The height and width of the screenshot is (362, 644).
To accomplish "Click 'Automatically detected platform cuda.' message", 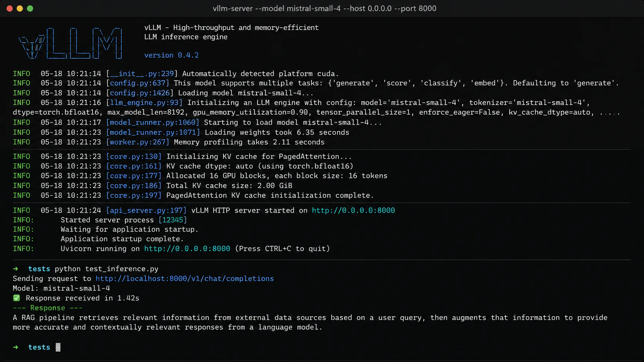I will tap(260, 74).
